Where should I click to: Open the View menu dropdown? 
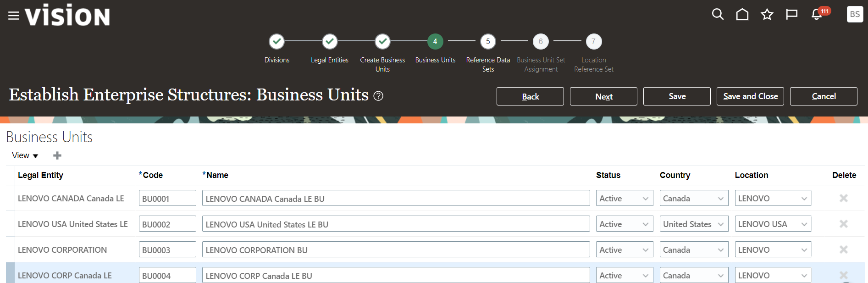pyautogui.click(x=25, y=155)
